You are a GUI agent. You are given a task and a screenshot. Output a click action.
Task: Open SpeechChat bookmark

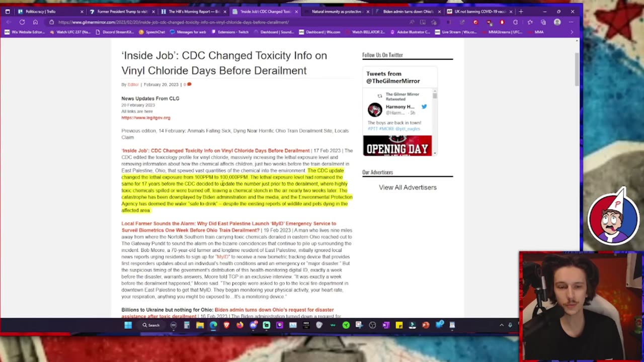pos(152,32)
